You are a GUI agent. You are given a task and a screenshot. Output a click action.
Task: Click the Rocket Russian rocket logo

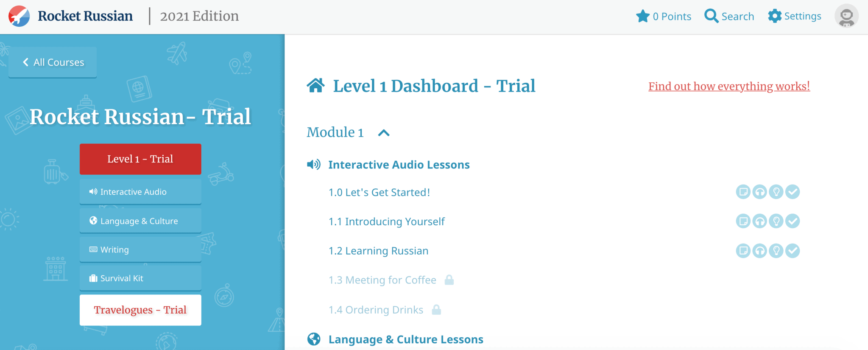19,16
